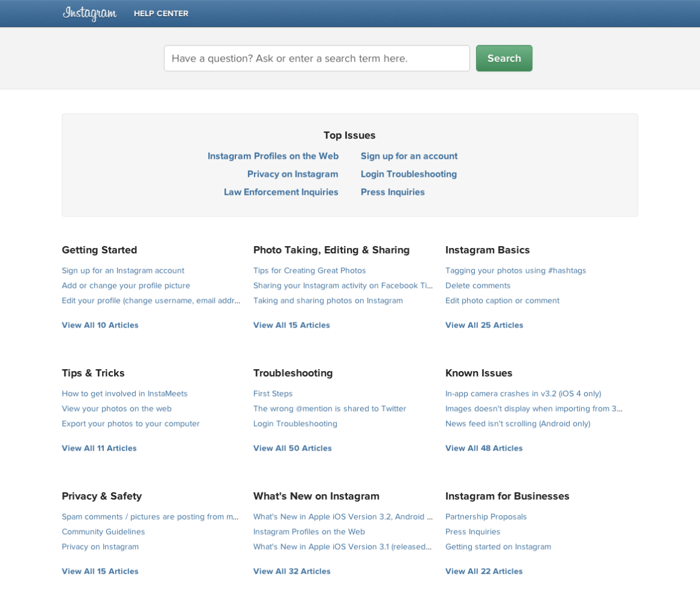700x613 pixels.
Task: Open Sign up for an account top issue
Action: coord(409,156)
